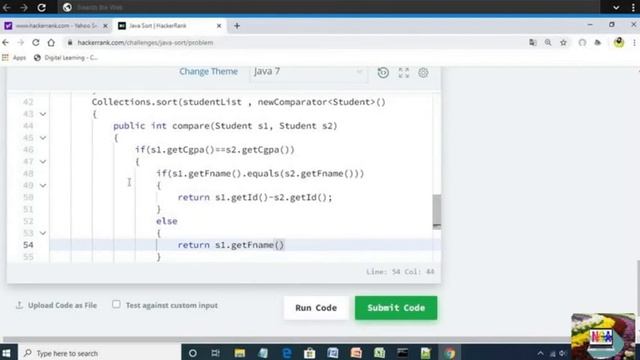640x360 pixels.
Task: Click the horizontal page scrollbar
Action: pos(286,339)
